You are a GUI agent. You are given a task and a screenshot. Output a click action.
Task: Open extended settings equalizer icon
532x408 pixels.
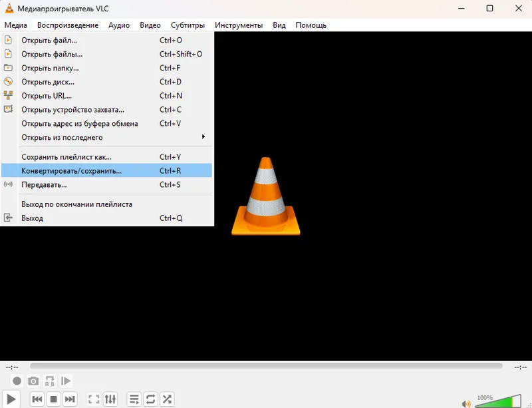pos(110,399)
